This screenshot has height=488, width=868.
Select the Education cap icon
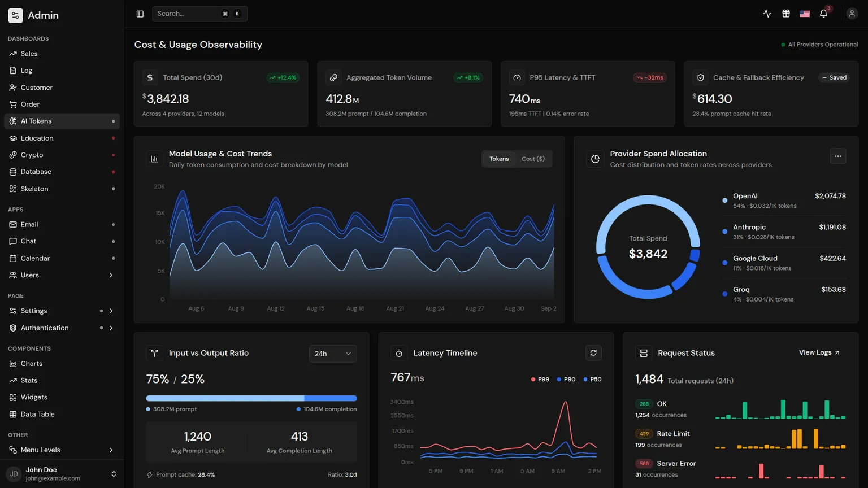pyautogui.click(x=13, y=138)
